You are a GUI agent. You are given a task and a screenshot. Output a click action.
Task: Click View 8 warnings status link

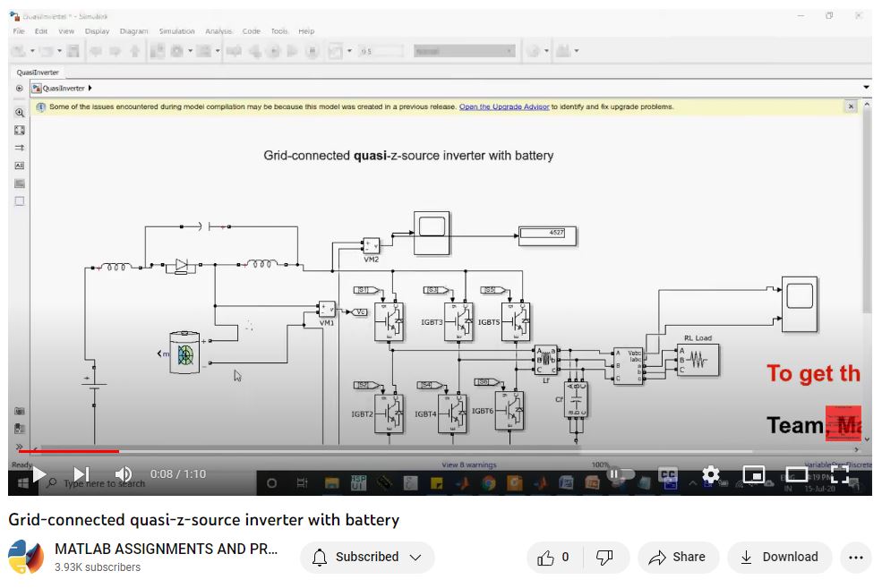pyautogui.click(x=469, y=464)
